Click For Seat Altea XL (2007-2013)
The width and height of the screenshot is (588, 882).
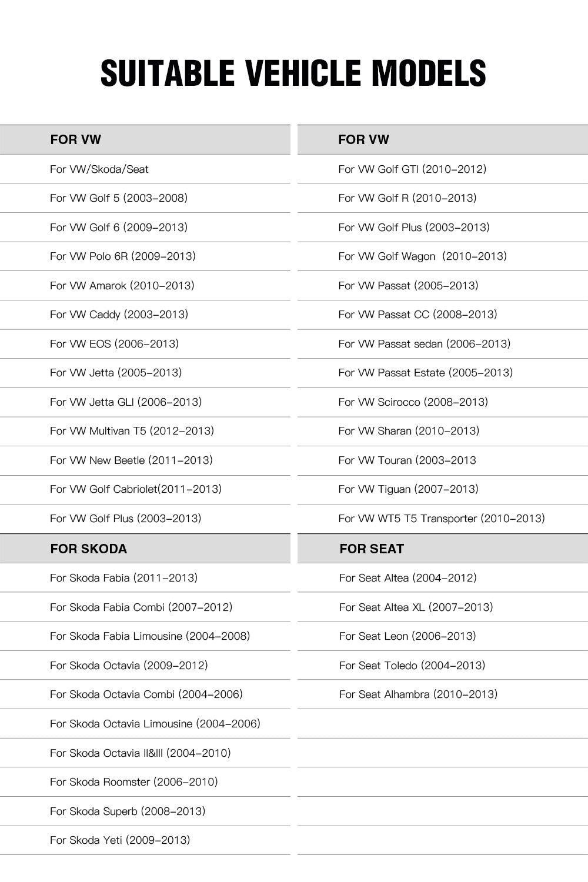pyautogui.click(x=416, y=607)
